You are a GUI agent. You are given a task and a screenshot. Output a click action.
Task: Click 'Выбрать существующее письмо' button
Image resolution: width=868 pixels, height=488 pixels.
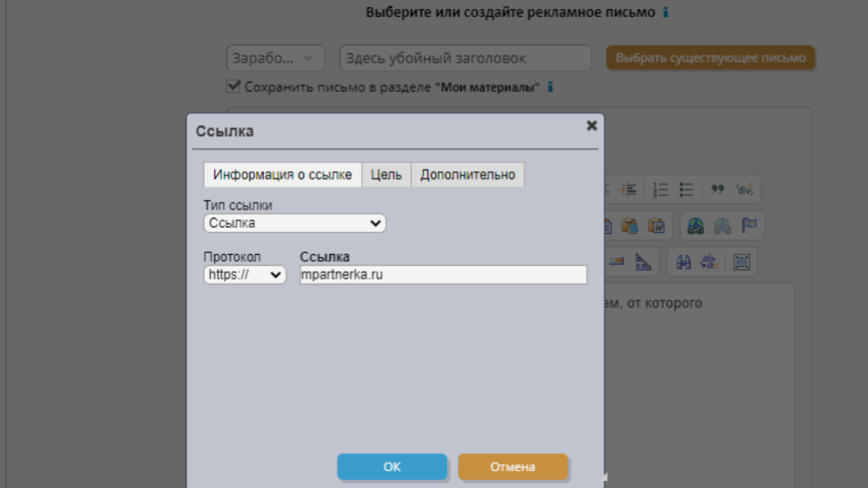pyautogui.click(x=710, y=58)
